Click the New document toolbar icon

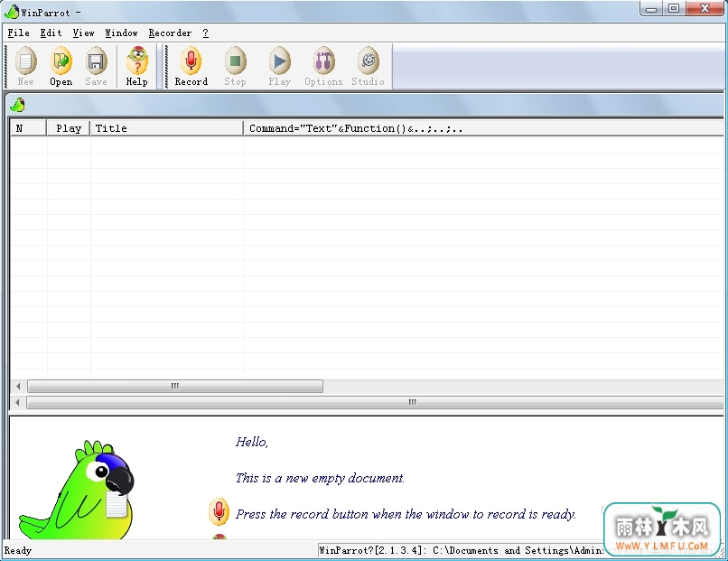point(25,61)
